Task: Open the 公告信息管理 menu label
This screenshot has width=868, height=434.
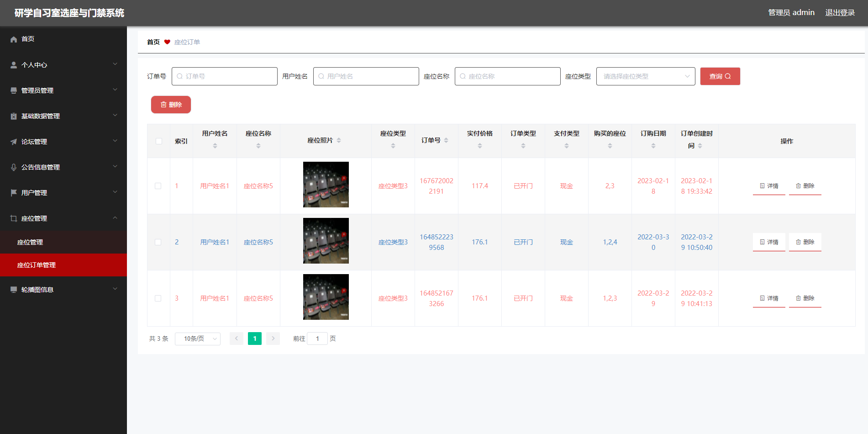Action: pos(41,167)
